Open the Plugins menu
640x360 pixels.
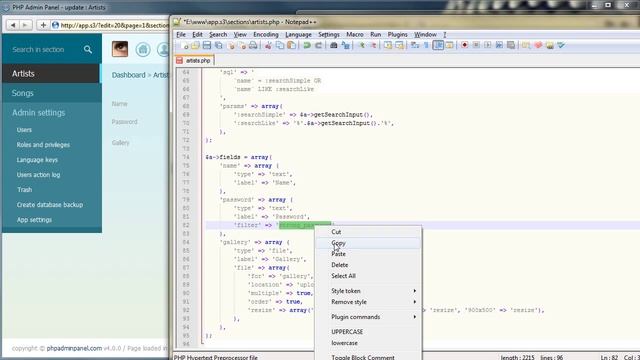click(x=397, y=35)
